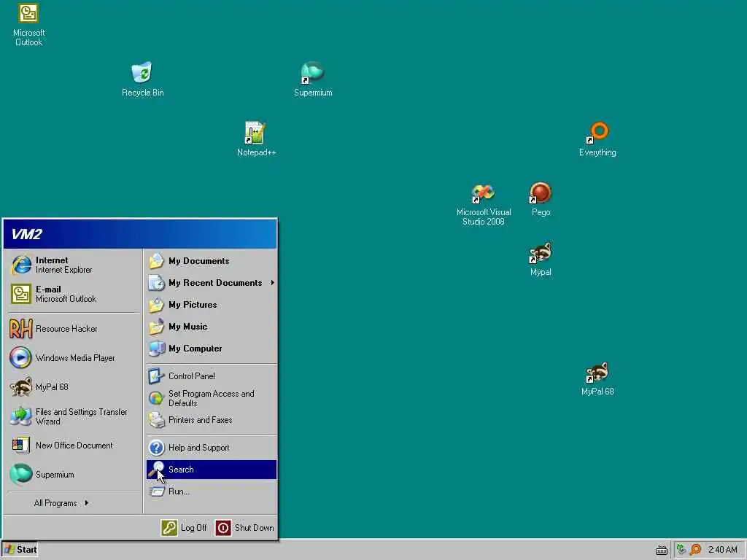Open Printers and Faxes
This screenshot has width=747, height=560.
212,420
